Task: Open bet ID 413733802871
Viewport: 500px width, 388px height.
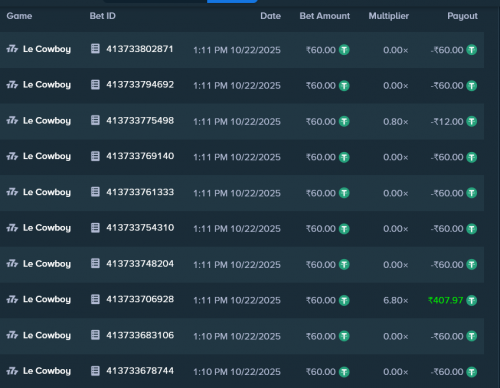Action: (140, 49)
